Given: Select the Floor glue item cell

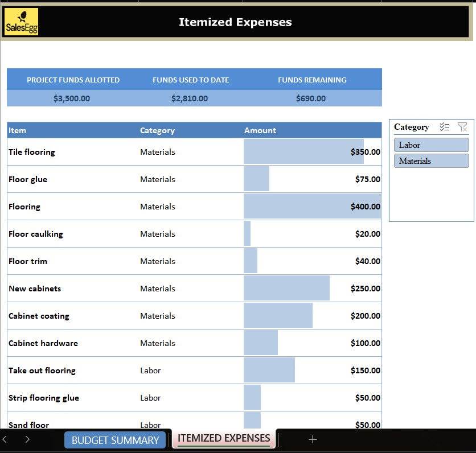Looking at the screenshot, I should (73, 179).
